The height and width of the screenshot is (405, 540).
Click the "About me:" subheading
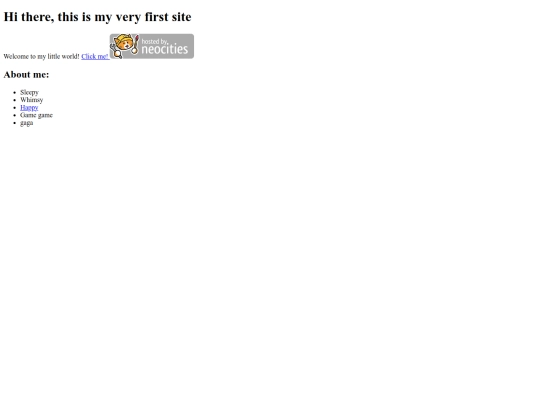pyautogui.click(x=26, y=74)
